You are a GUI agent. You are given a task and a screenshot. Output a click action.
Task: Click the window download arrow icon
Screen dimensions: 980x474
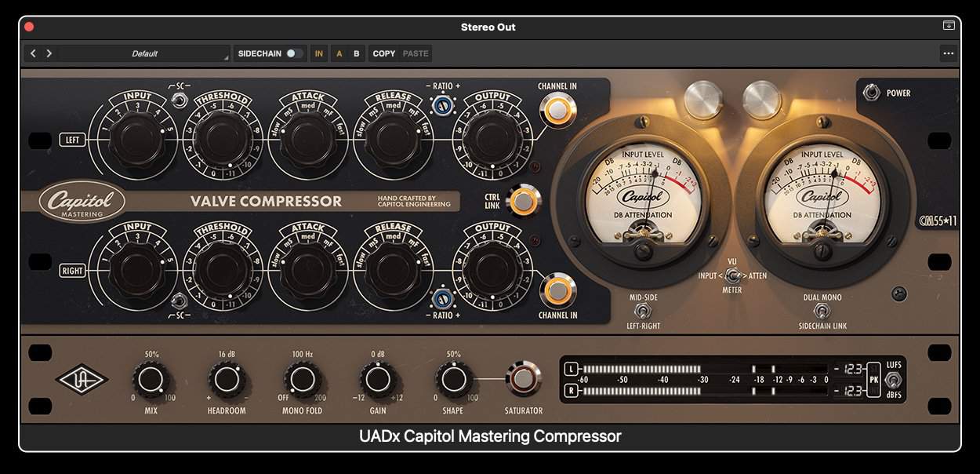click(x=949, y=26)
